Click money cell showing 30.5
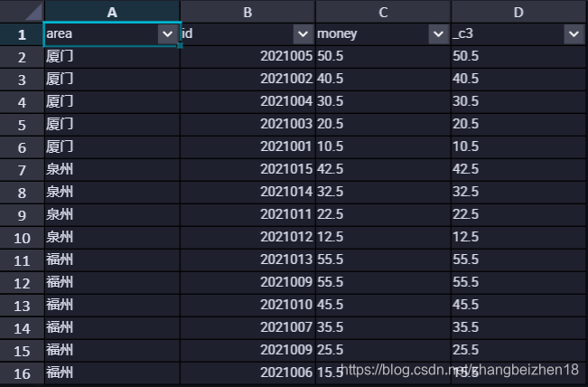Viewport: 588px width, 387px height. [383, 102]
